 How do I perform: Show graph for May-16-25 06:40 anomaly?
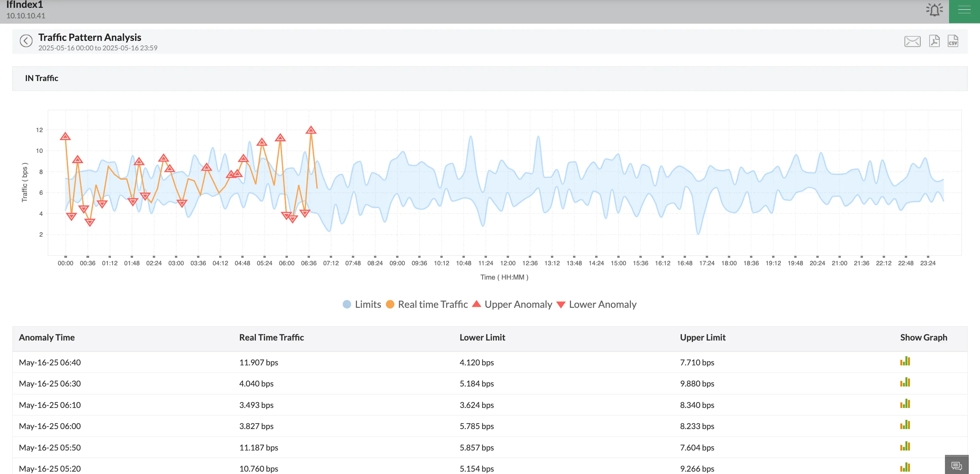point(905,361)
